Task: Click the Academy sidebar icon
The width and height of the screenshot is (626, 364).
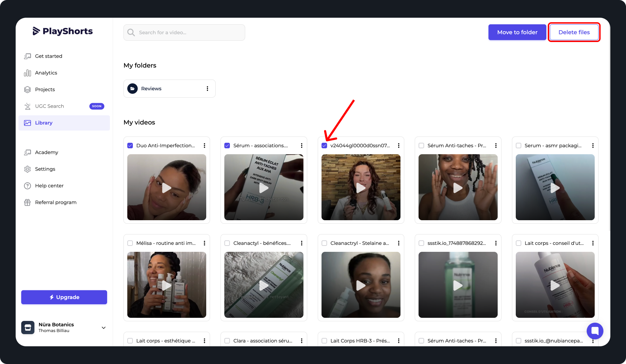Action: click(x=27, y=152)
